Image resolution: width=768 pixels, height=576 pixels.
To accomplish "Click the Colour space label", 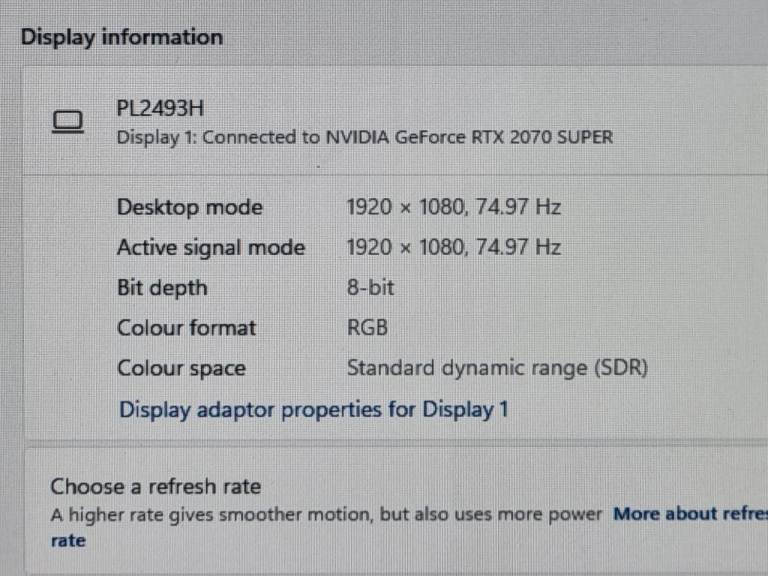I will coord(181,368).
